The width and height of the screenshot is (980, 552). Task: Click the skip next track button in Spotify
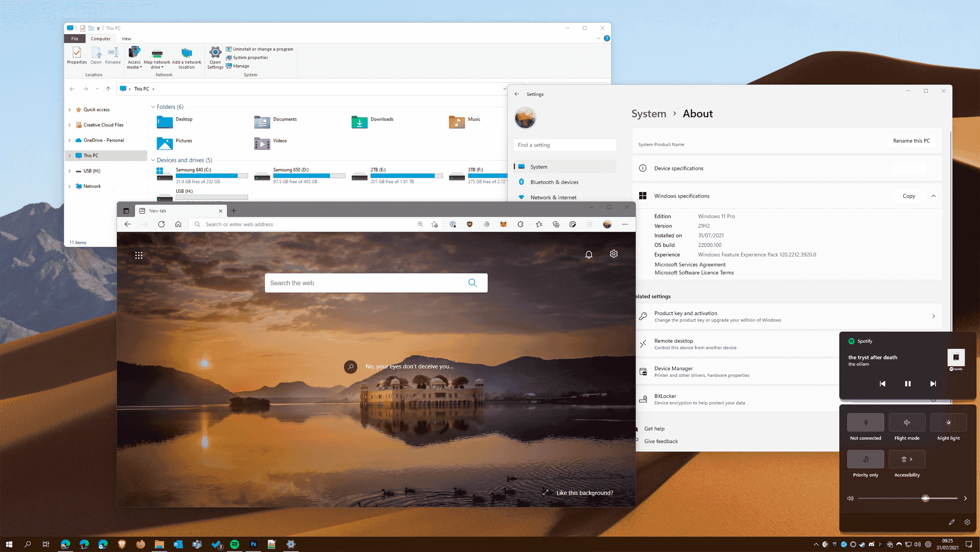pos(933,384)
